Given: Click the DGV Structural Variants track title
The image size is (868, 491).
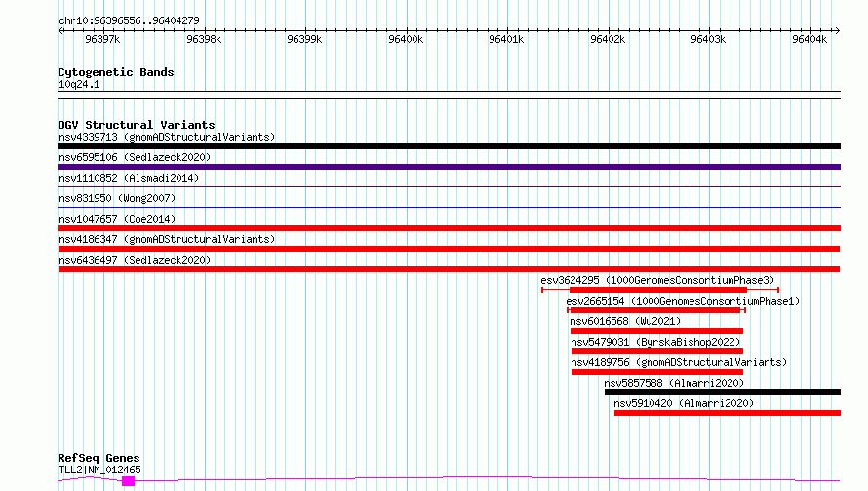Looking at the screenshot, I should point(137,125).
